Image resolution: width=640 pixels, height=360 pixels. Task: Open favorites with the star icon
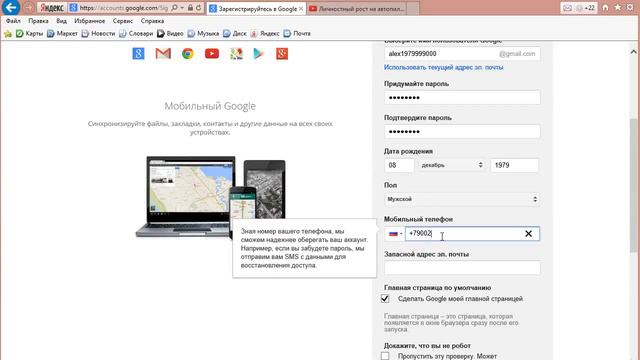pos(618,8)
